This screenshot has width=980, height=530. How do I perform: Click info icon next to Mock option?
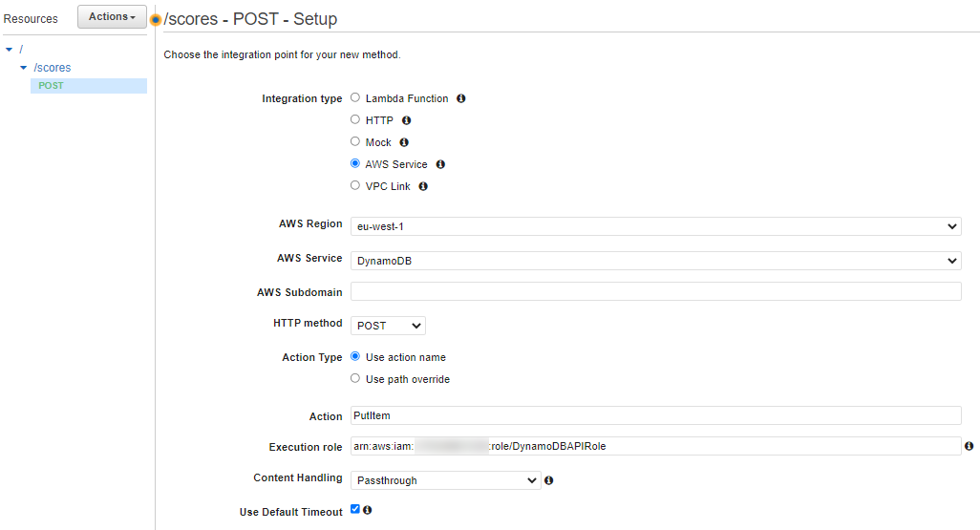pyautogui.click(x=404, y=142)
